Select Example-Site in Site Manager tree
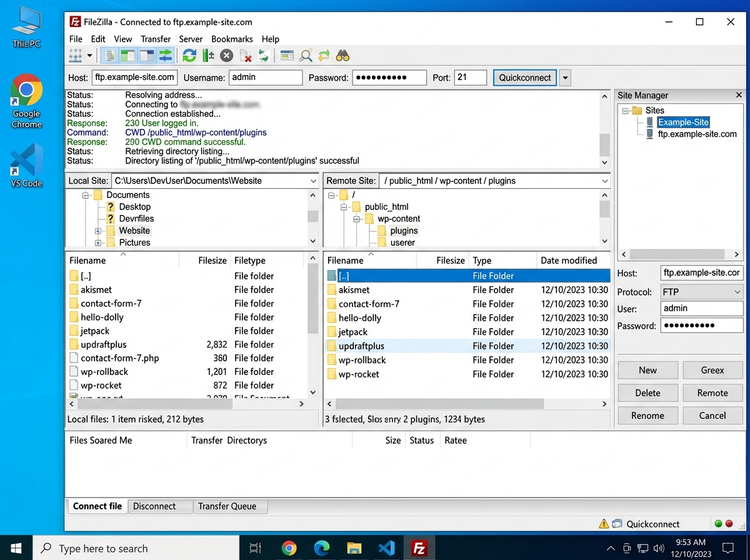Viewport: 750px width, 560px height. tap(683, 122)
